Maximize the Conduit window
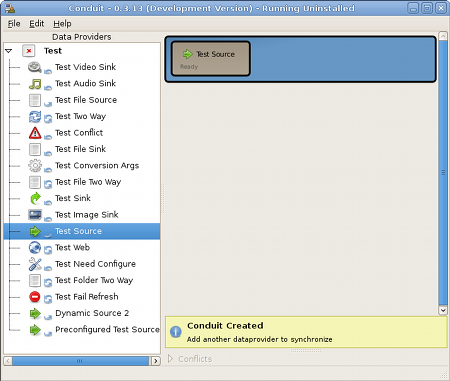450x381 pixels. (427, 8)
